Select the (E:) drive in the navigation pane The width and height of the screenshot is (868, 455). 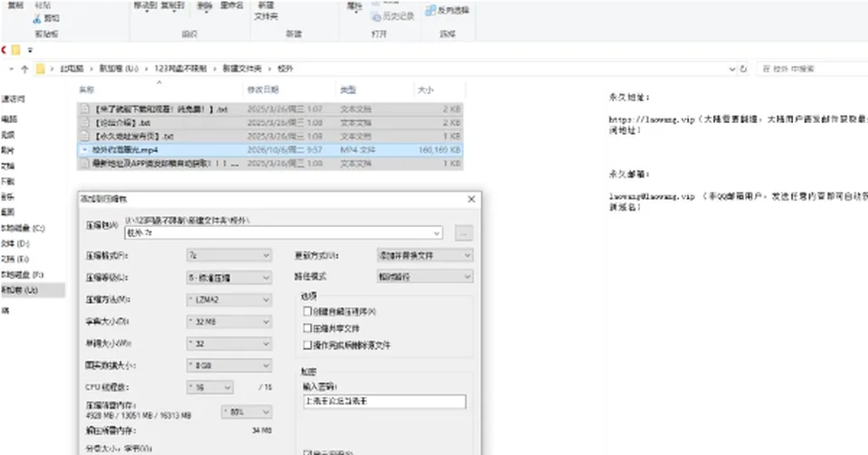(x=15, y=259)
